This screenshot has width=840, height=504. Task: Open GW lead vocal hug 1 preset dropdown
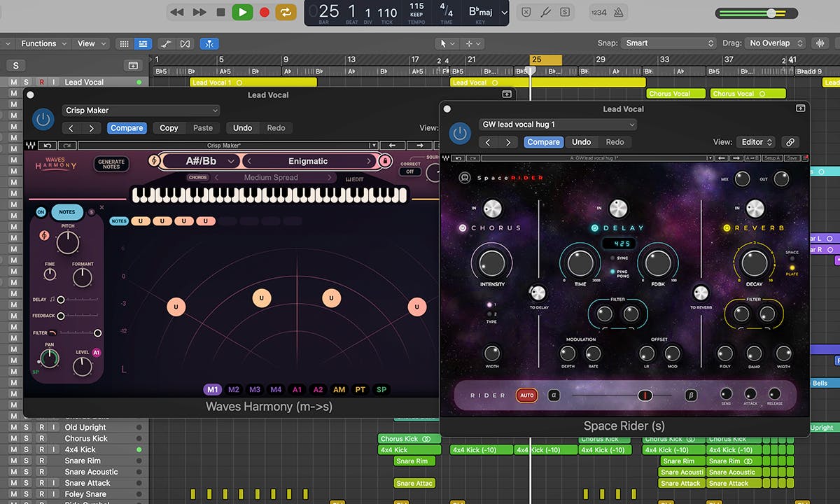click(x=558, y=125)
